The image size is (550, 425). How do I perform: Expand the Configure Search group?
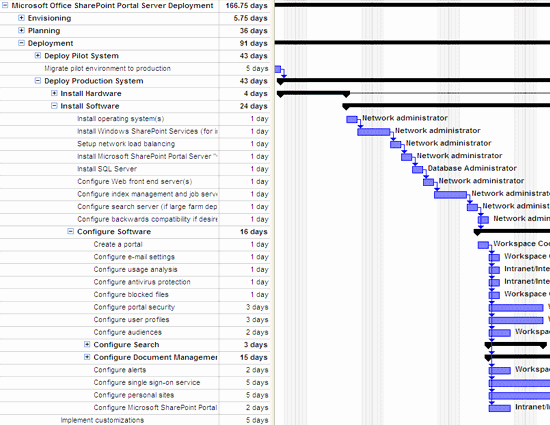(x=87, y=344)
